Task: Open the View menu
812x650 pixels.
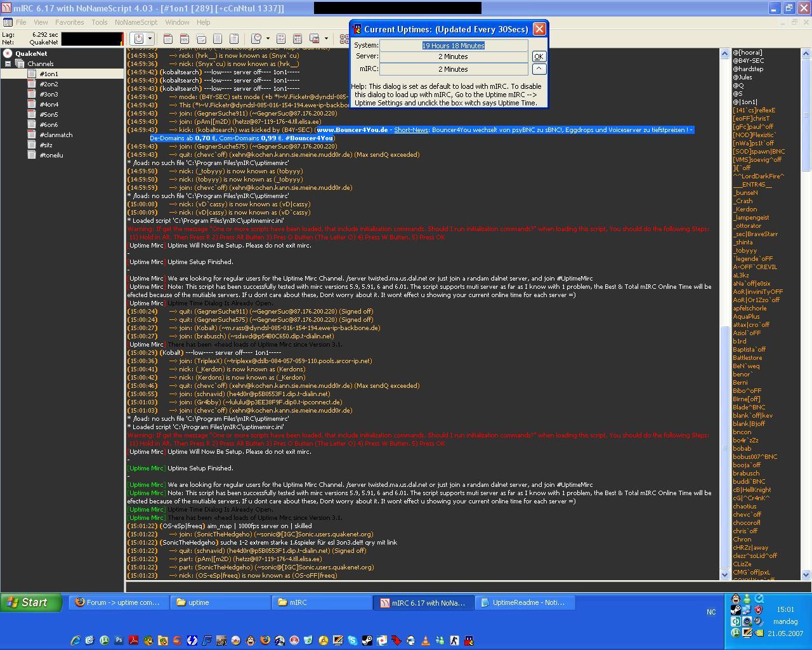Action: (41, 22)
